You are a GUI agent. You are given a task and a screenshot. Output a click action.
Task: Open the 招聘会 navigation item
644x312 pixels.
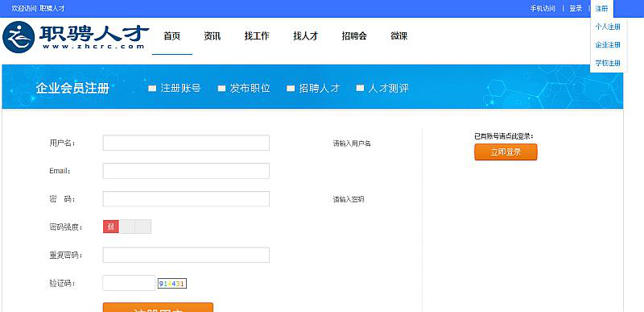[354, 36]
